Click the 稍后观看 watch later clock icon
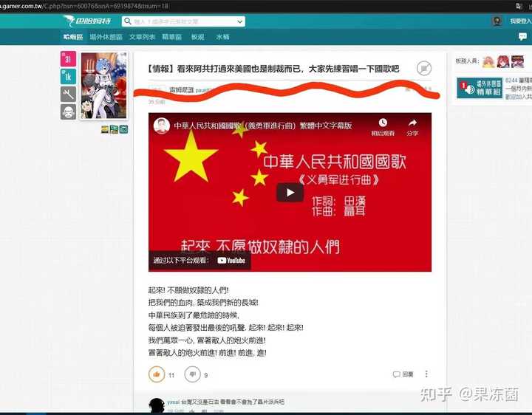Image resolution: width=532 pixels, height=415 pixels. [x=383, y=123]
